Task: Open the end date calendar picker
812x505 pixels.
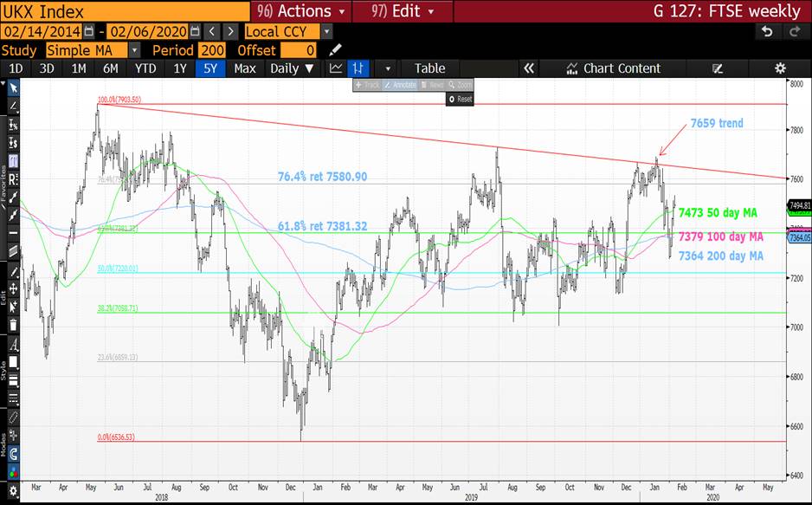Action: [195, 31]
